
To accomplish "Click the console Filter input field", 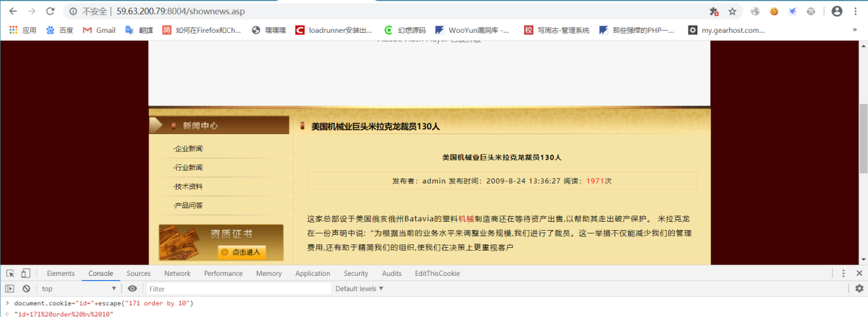I will pyautogui.click(x=238, y=289).
